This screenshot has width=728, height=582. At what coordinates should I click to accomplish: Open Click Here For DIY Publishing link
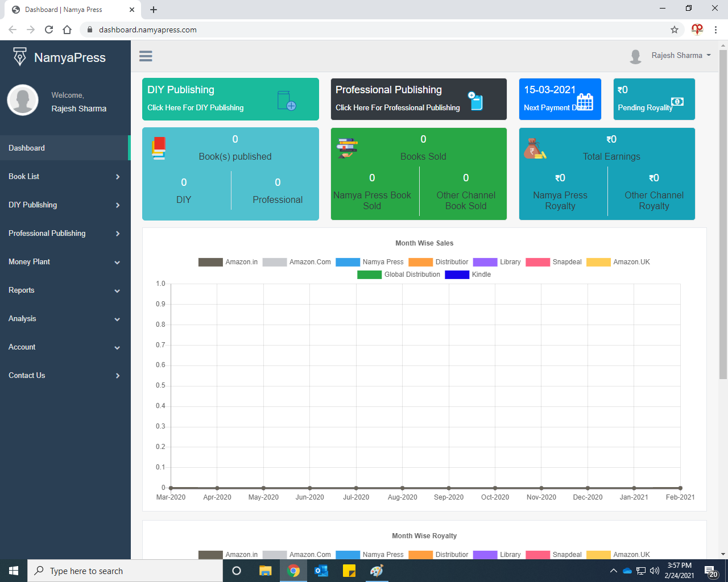point(196,107)
